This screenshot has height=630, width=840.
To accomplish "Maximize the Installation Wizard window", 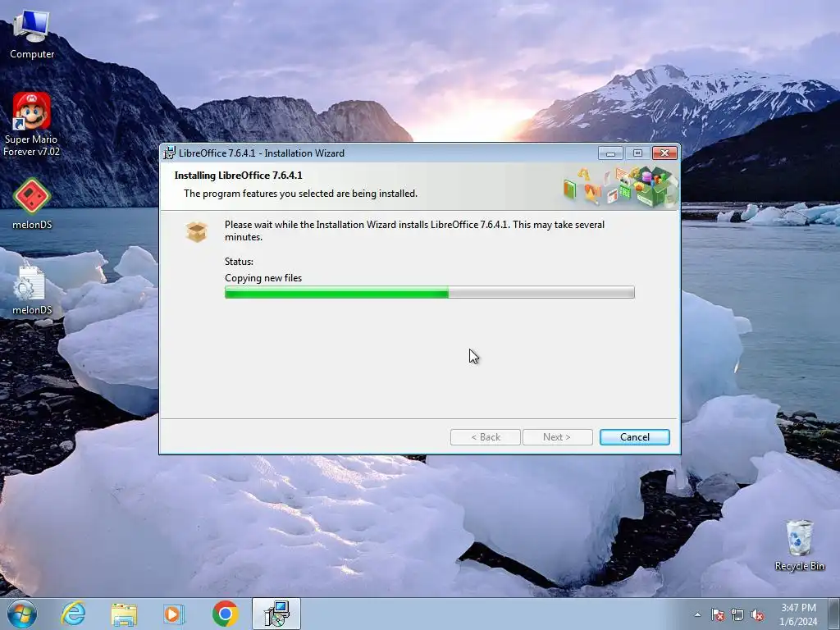I will coord(637,153).
